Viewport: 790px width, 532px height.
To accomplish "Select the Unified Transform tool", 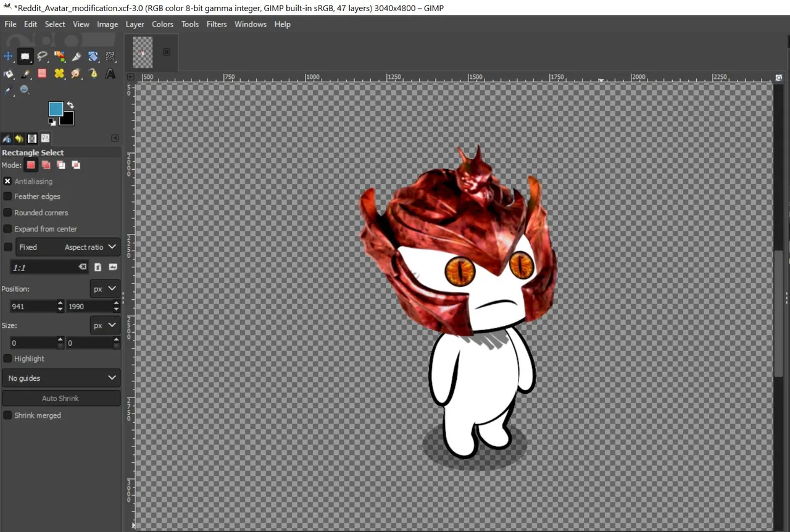I will tap(93, 56).
